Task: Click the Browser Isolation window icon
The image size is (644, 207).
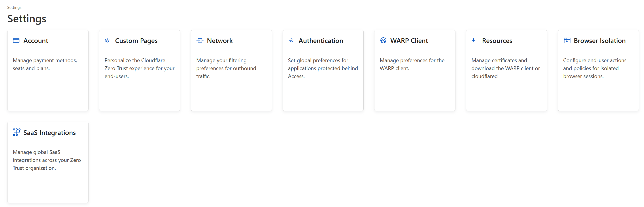Action: pyautogui.click(x=567, y=40)
